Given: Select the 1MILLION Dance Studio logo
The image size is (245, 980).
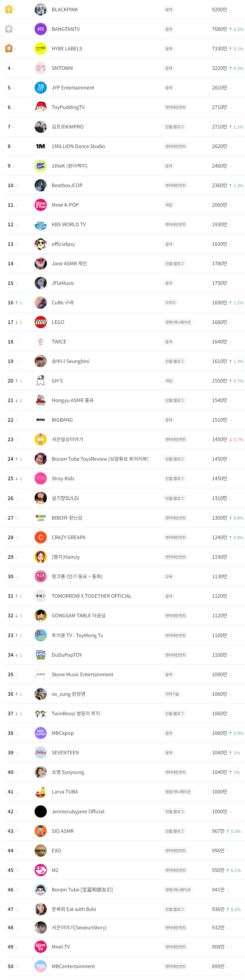Looking at the screenshot, I should 40,146.
